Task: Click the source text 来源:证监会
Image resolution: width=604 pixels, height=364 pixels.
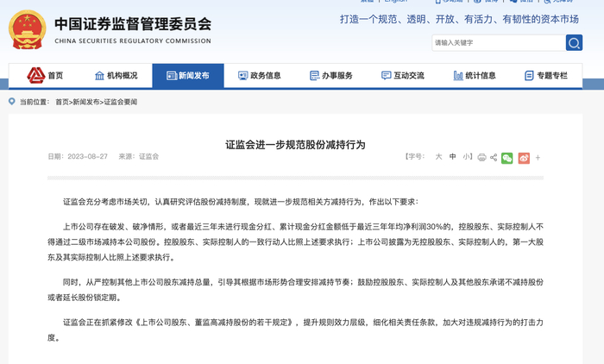Action: 139,156
